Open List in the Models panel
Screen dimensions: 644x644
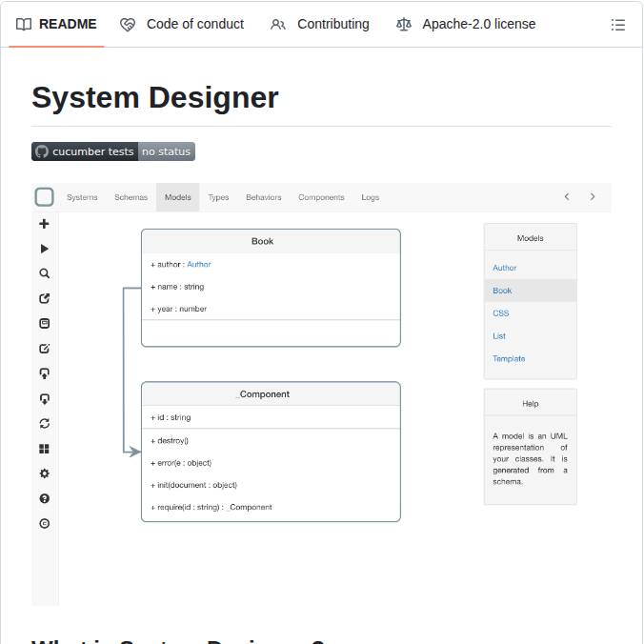[499, 336]
